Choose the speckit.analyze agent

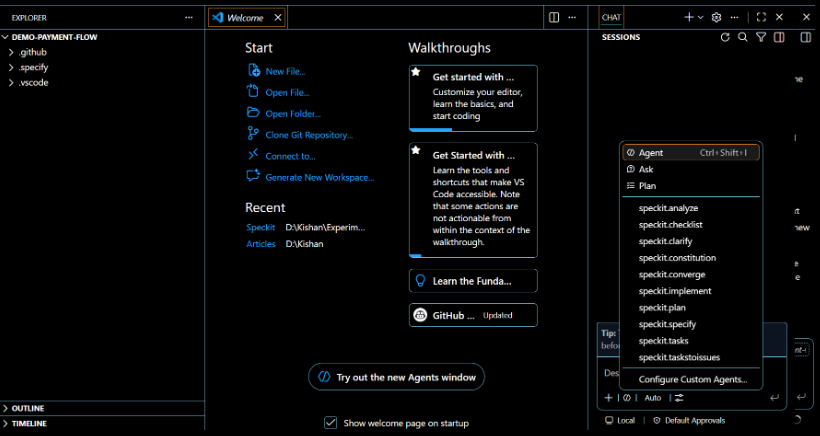pos(691,208)
